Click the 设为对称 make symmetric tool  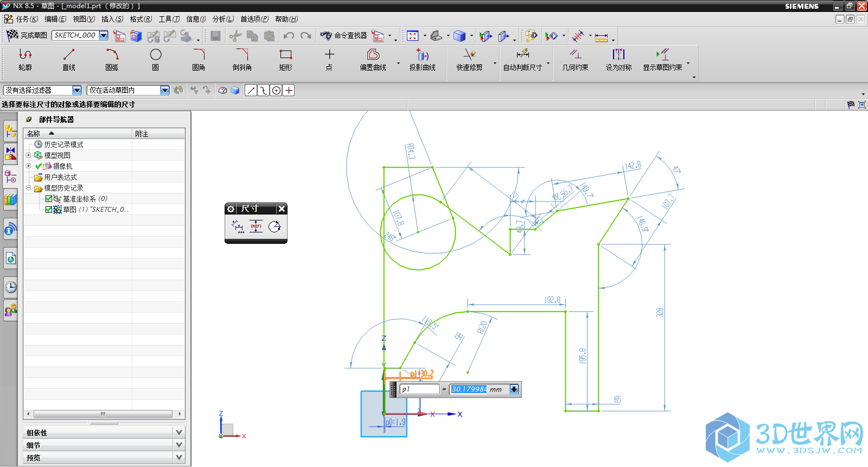point(619,60)
